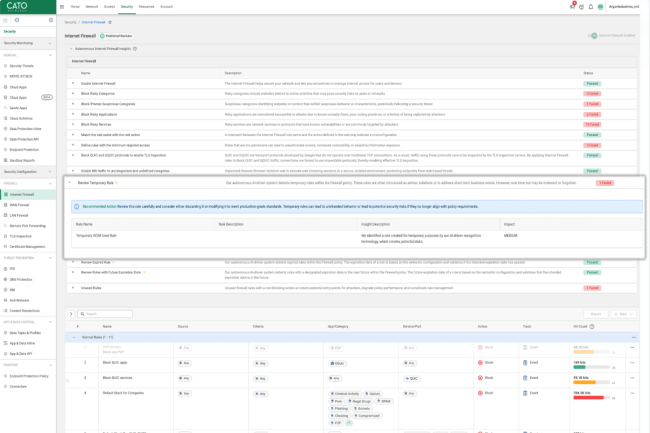The width and height of the screenshot is (650, 433).
Task: Expand the Block Risky Categories row
Action: coord(73,94)
